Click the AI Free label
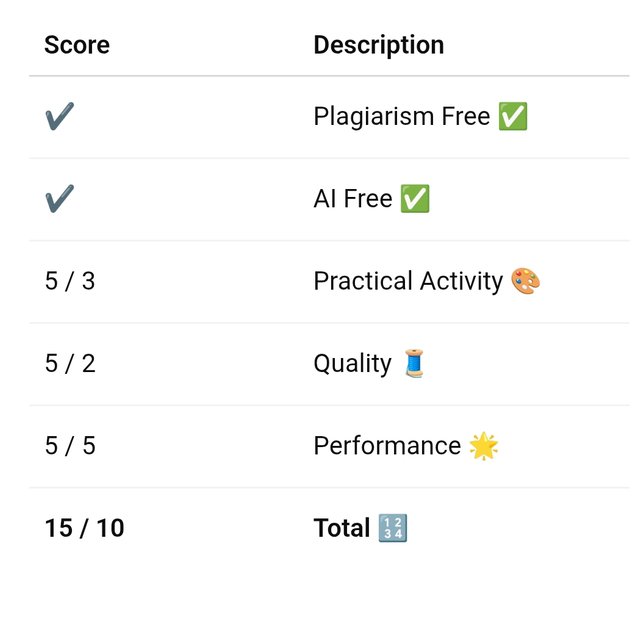640x618 pixels. (x=353, y=199)
